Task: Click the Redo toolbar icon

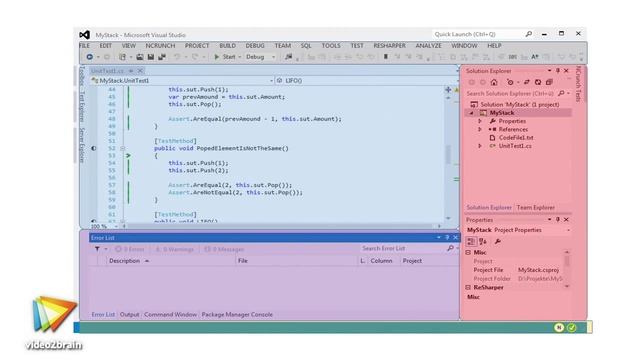Action: click(x=195, y=57)
